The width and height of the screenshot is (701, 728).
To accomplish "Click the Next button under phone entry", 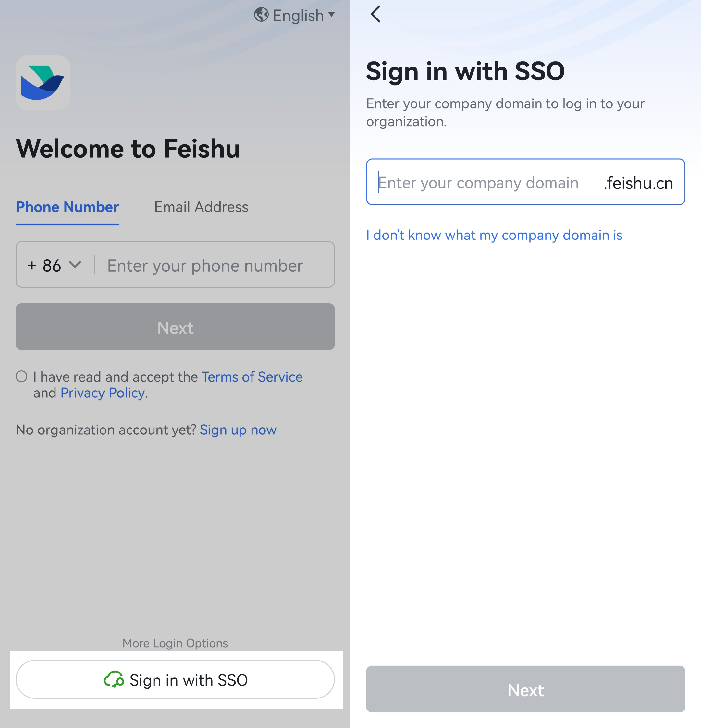I will tap(175, 327).
